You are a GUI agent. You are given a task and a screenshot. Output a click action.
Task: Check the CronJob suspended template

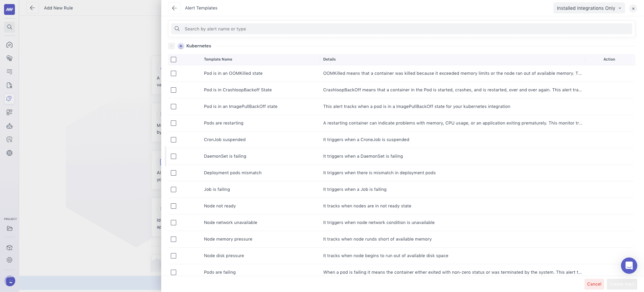click(x=174, y=140)
